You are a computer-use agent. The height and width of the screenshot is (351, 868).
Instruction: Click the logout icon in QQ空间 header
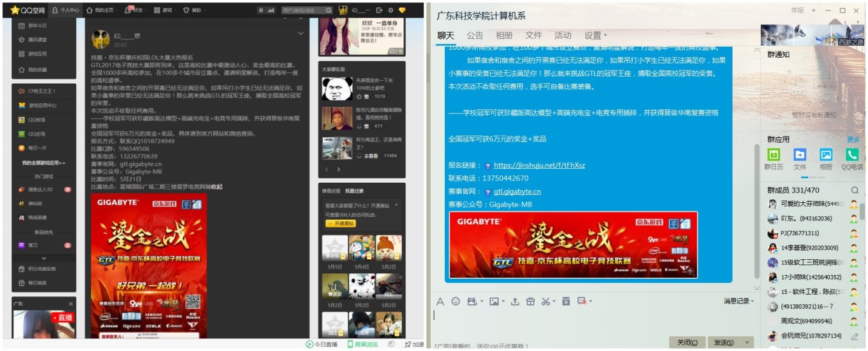pos(380,10)
